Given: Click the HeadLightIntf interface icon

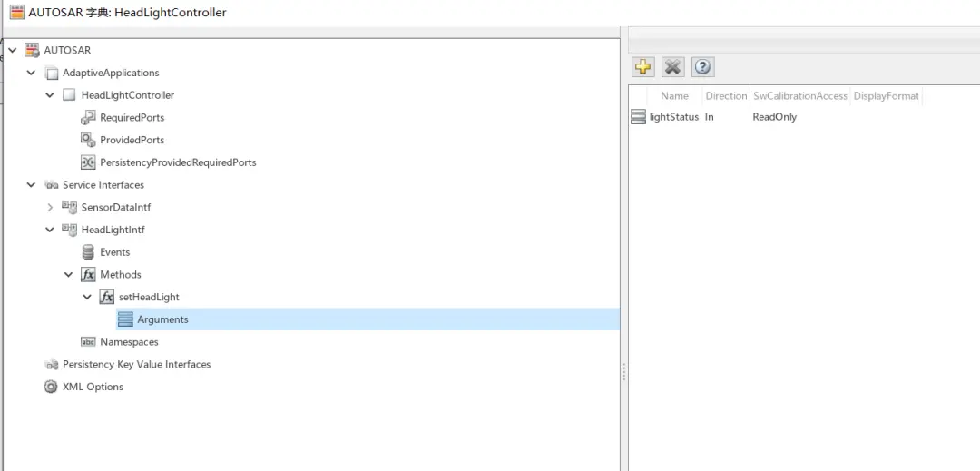Looking at the screenshot, I should point(69,230).
